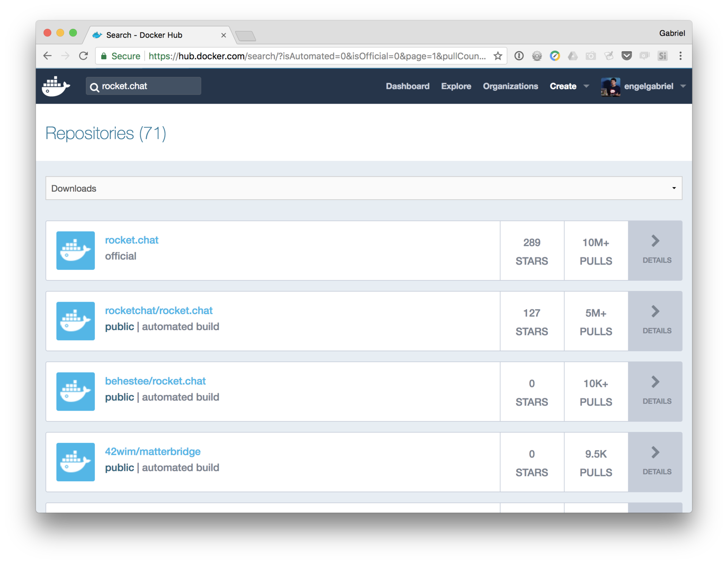Open Chrome three-dot menu
This screenshot has height=564, width=728.
[680, 56]
